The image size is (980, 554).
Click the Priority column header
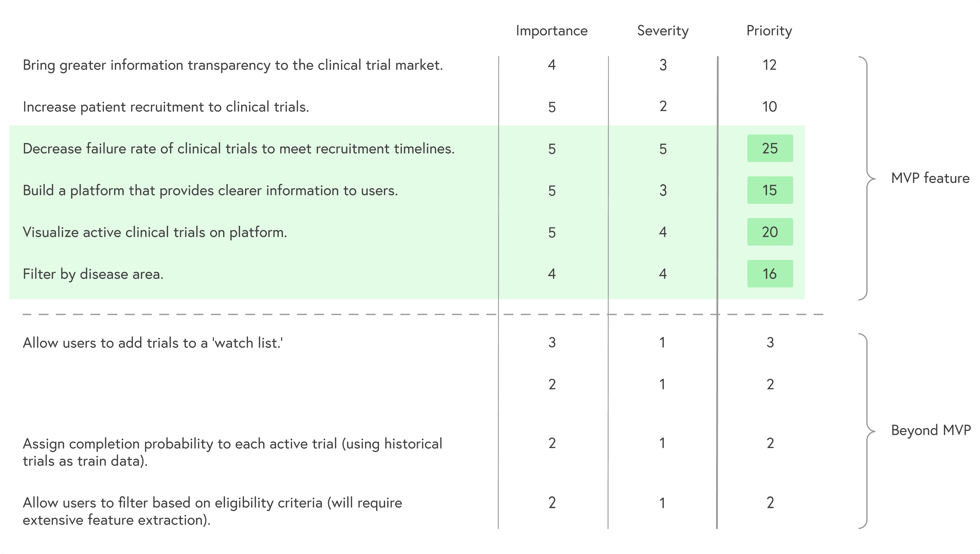click(769, 31)
